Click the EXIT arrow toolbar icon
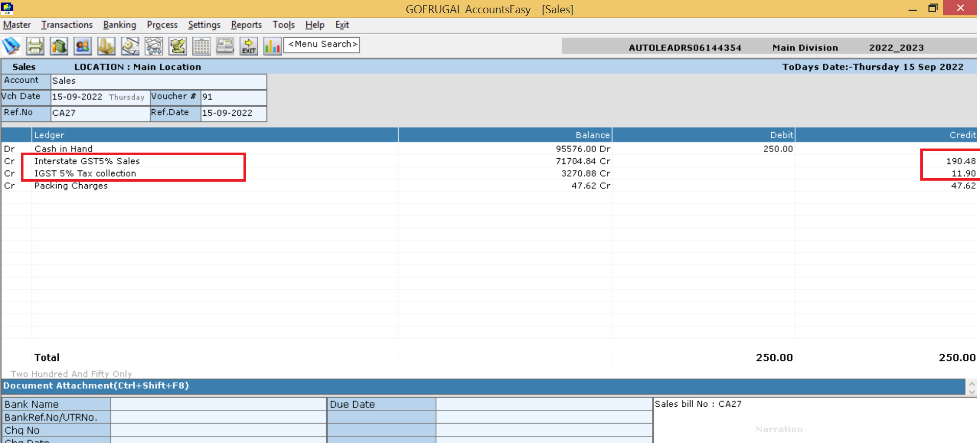The image size is (980, 443). pyautogui.click(x=249, y=46)
